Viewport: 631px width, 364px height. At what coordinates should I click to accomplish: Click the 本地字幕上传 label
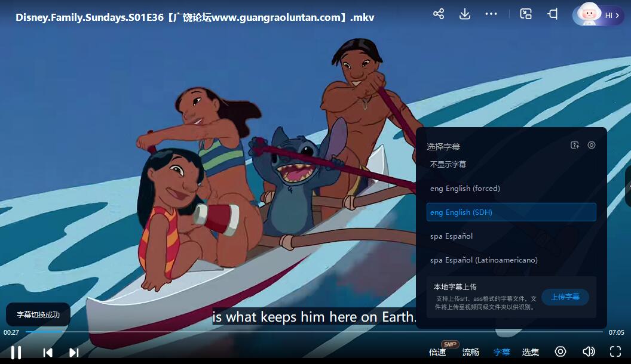(455, 287)
